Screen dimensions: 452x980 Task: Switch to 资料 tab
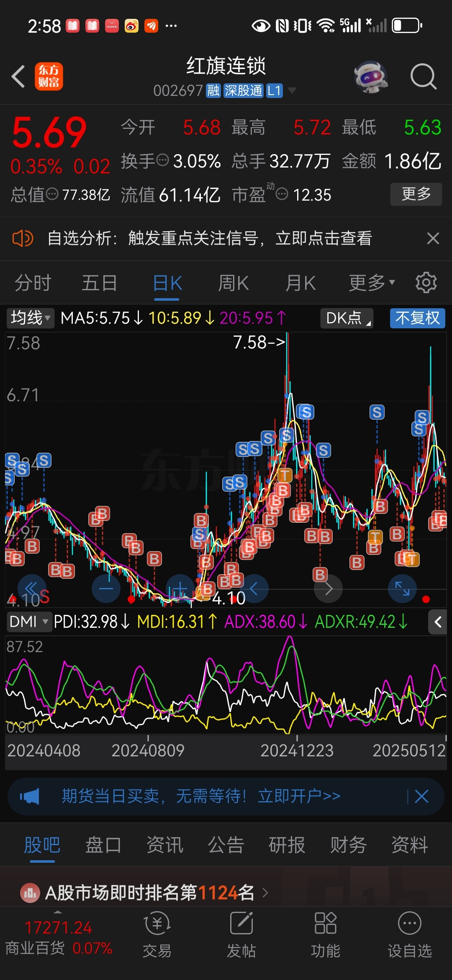(410, 845)
